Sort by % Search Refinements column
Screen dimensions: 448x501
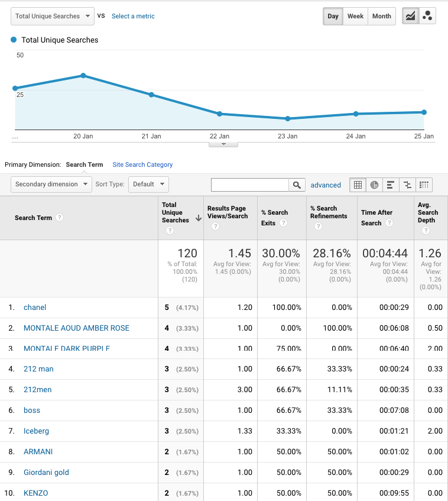[x=329, y=212]
